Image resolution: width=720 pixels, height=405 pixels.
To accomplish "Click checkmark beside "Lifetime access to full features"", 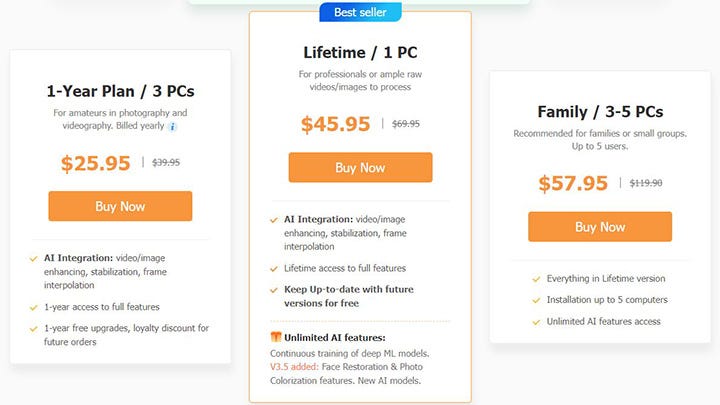I will point(274,268).
